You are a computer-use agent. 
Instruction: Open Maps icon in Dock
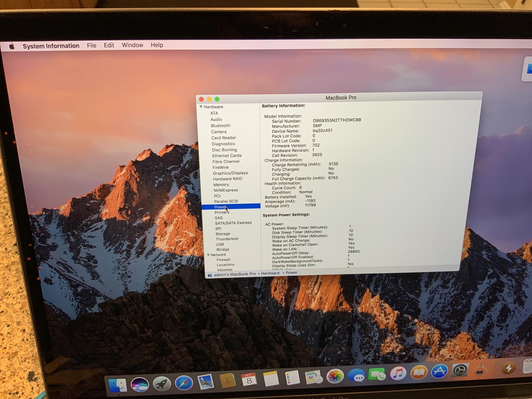[314, 377]
